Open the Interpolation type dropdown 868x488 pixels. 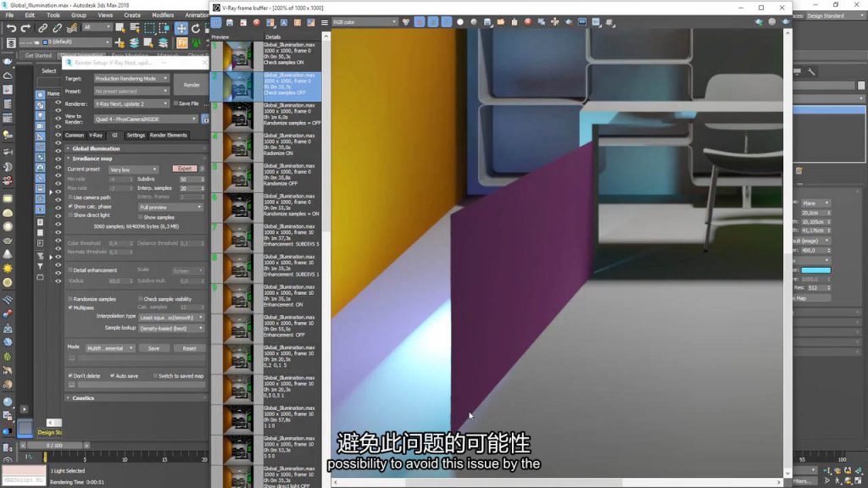170,318
